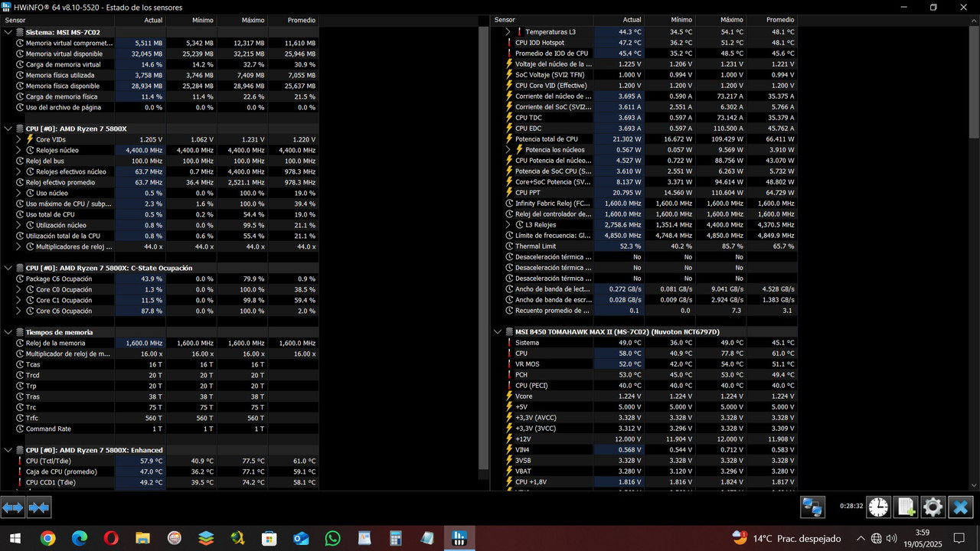Expand the Multiplicadores de reloj row
This screenshot has height=551, width=980.
click(x=19, y=246)
